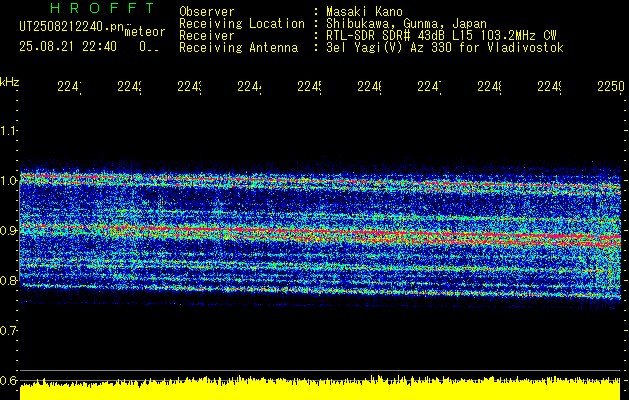Click the Receiving Location label
629x400 pixels.
click(242, 24)
